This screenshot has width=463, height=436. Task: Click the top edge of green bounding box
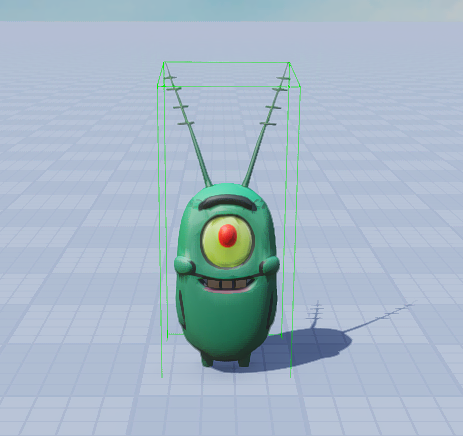227,62
